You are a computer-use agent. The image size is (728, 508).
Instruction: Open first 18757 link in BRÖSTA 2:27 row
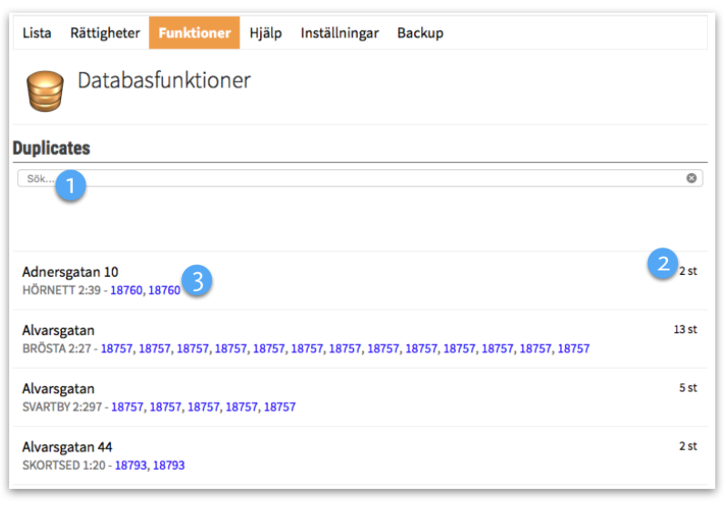[x=117, y=349]
